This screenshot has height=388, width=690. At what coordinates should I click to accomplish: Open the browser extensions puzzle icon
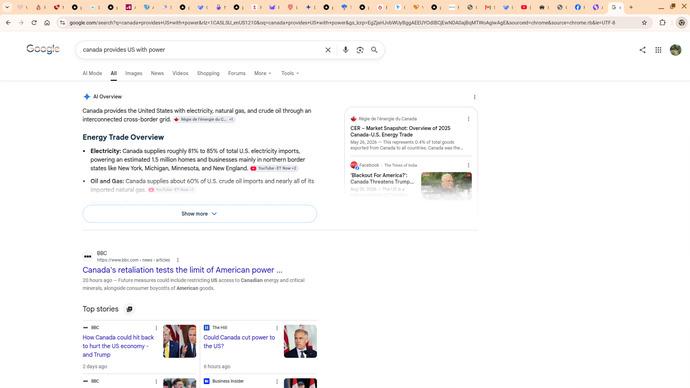(662, 22)
